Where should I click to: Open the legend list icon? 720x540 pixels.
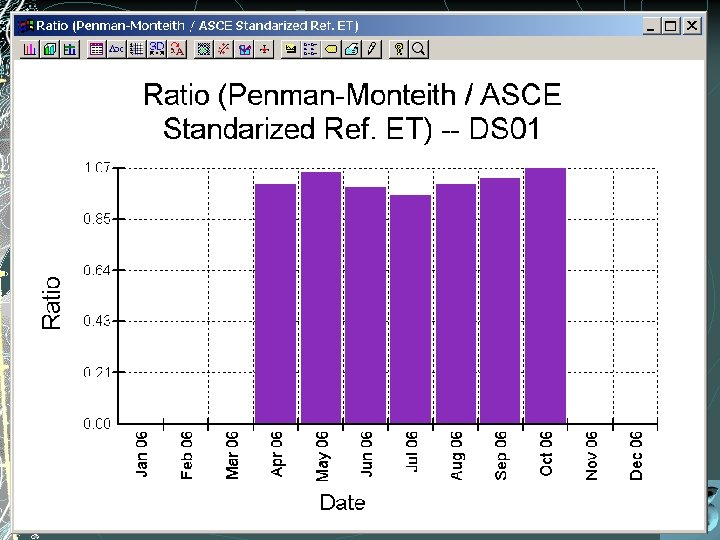(311, 49)
